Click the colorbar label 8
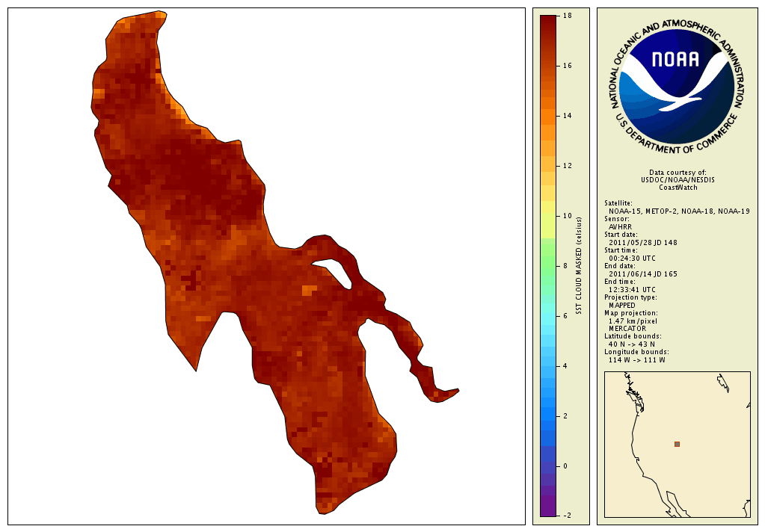The width and height of the screenshot is (765, 532). point(565,266)
